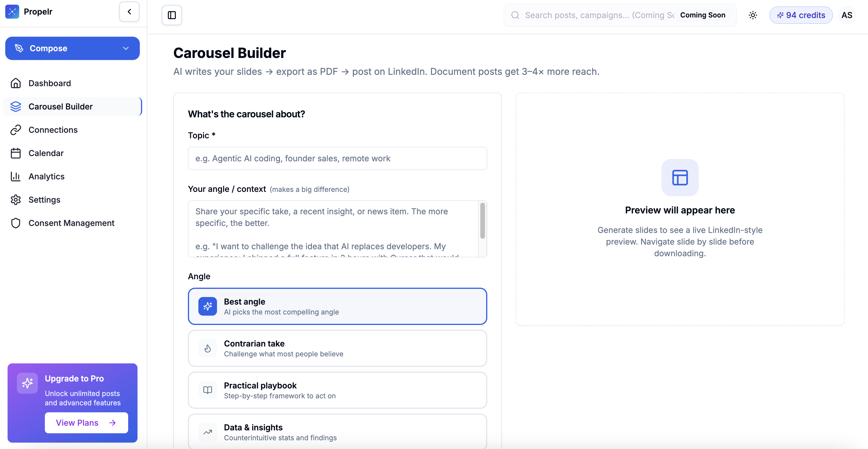Toggle the sidebar panel layout icon
The width and height of the screenshot is (868, 449).
pyautogui.click(x=172, y=15)
